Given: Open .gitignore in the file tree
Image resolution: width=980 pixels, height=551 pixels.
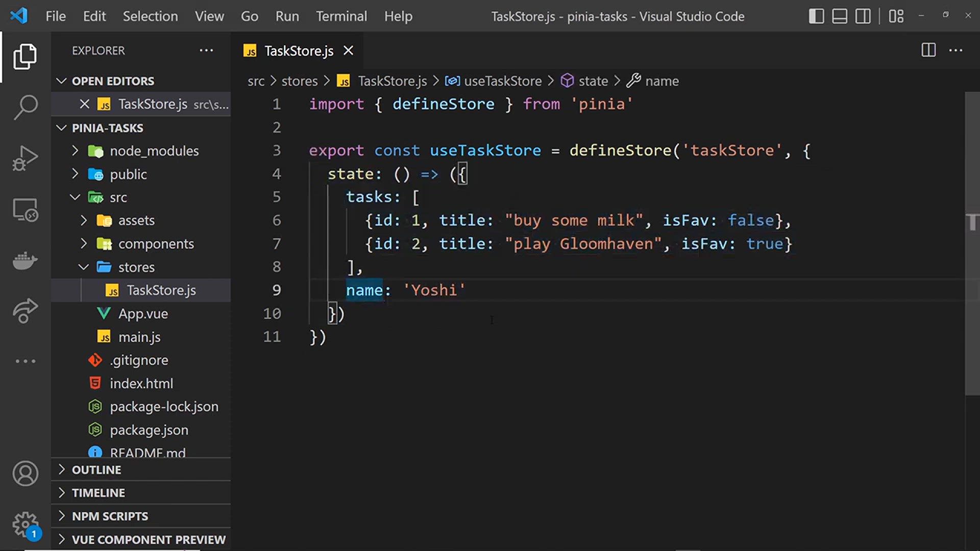Looking at the screenshot, I should [141, 360].
